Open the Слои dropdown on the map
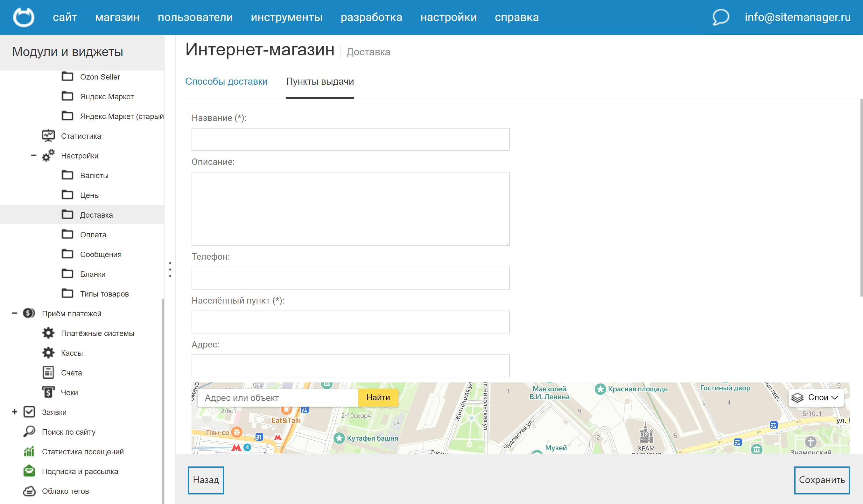This screenshot has height=504, width=863. point(816,397)
